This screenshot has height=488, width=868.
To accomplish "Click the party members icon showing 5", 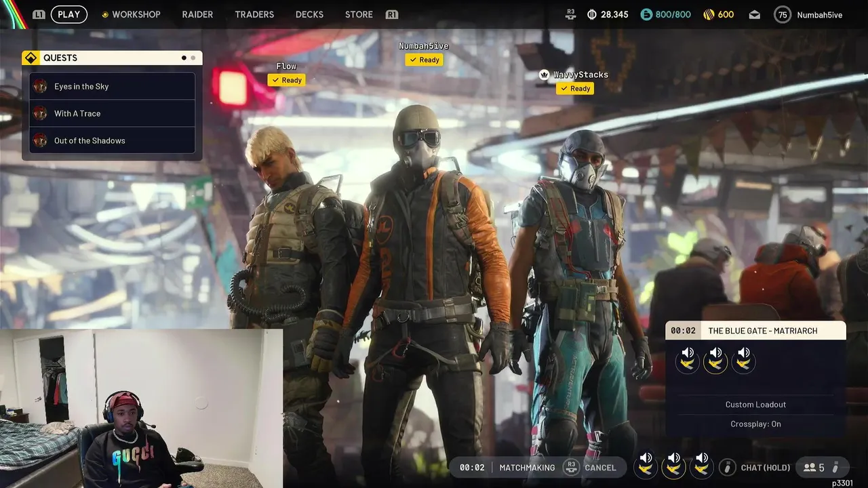I will tap(810, 468).
